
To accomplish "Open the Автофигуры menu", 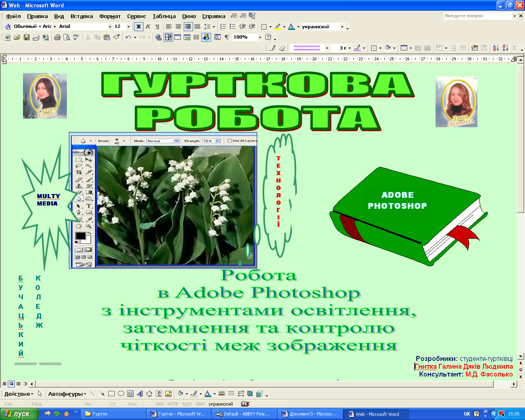I will pyautogui.click(x=67, y=394).
